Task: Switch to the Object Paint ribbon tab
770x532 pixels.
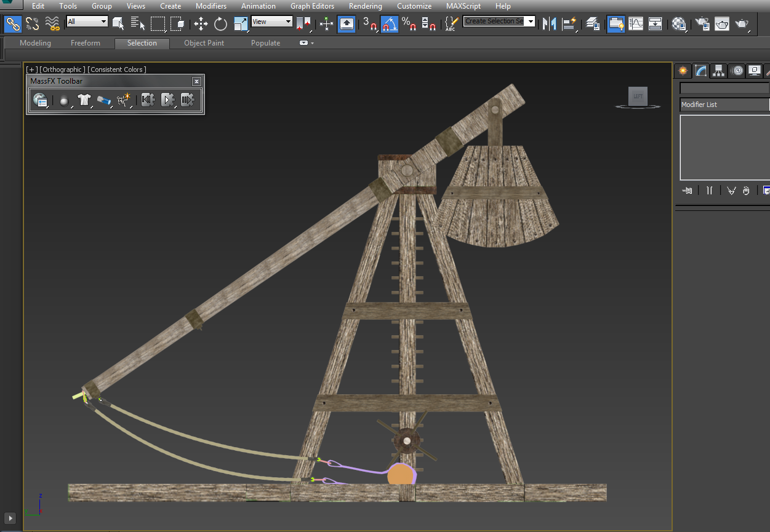Action: (x=204, y=43)
